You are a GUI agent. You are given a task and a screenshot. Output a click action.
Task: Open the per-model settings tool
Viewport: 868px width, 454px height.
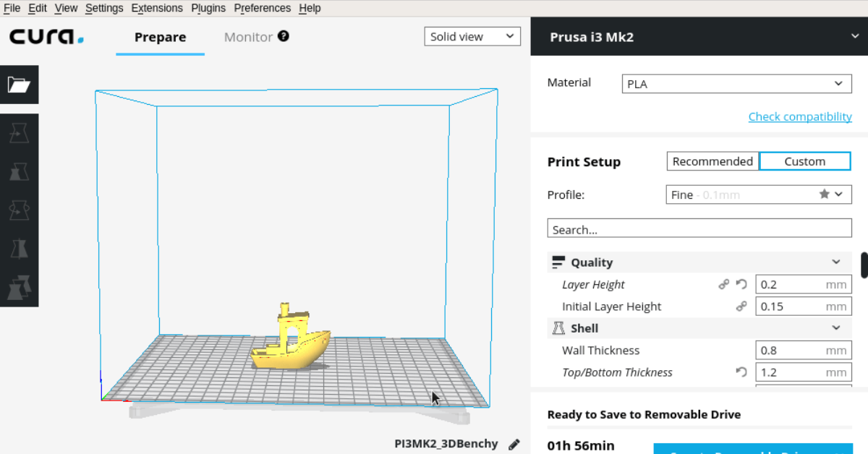point(19,287)
